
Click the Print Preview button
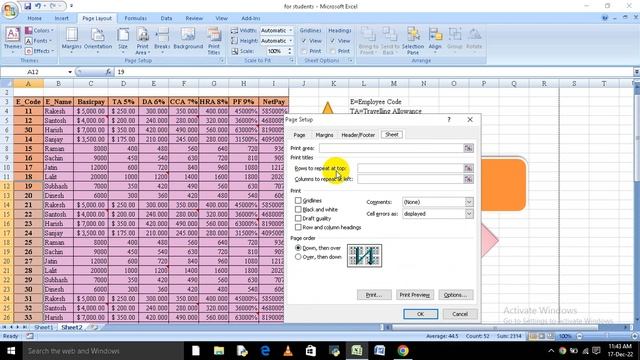pos(414,295)
